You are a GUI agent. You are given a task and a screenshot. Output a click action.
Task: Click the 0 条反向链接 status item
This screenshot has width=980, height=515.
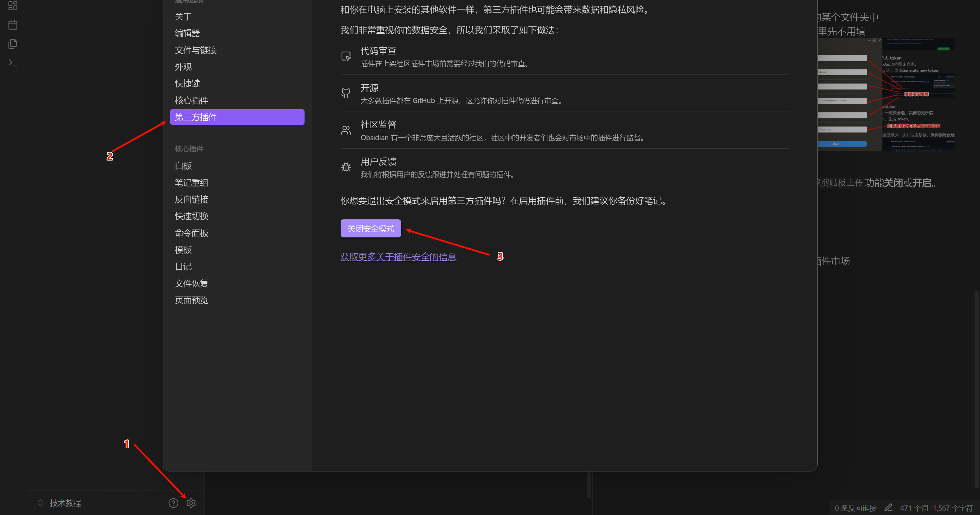click(x=855, y=508)
